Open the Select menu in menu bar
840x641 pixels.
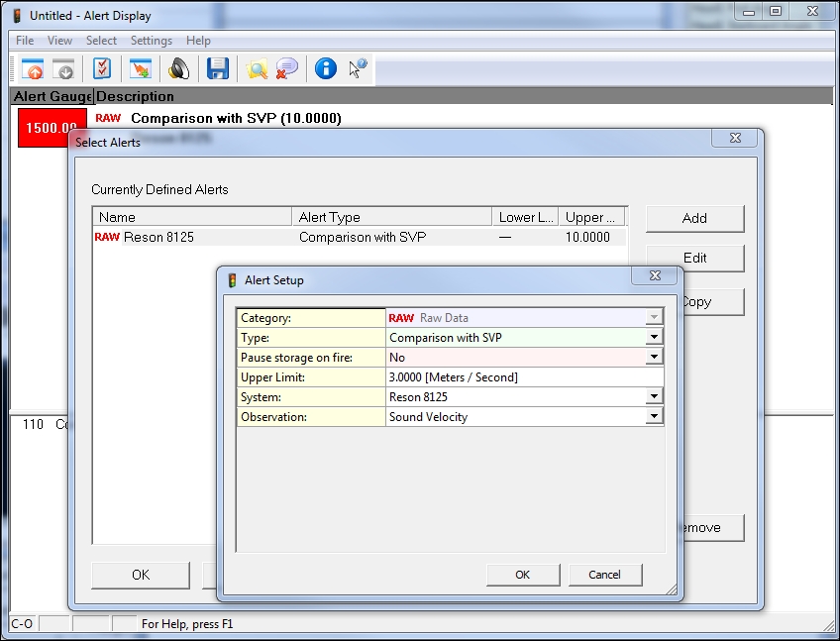[101, 41]
